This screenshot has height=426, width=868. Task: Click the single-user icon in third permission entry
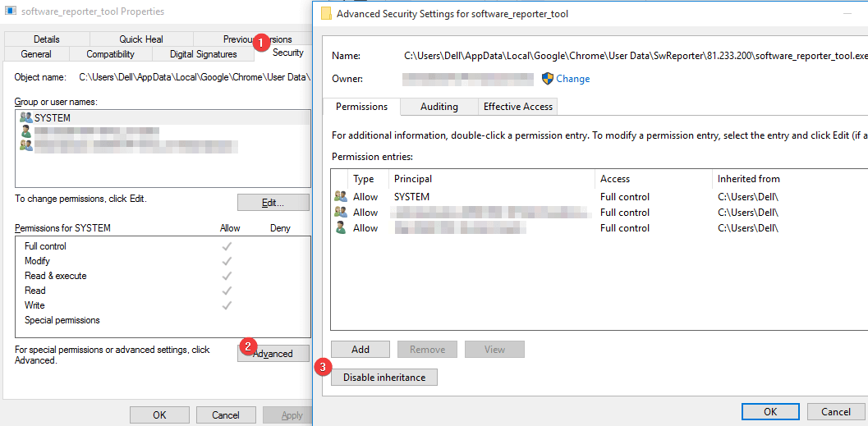point(341,228)
